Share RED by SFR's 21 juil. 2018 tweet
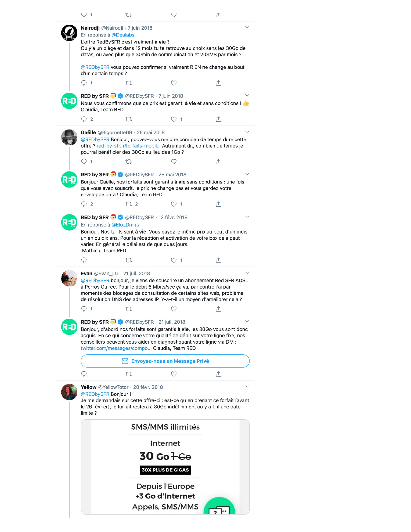Viewport: 411px width, 532px height. [x=219, y=374]
